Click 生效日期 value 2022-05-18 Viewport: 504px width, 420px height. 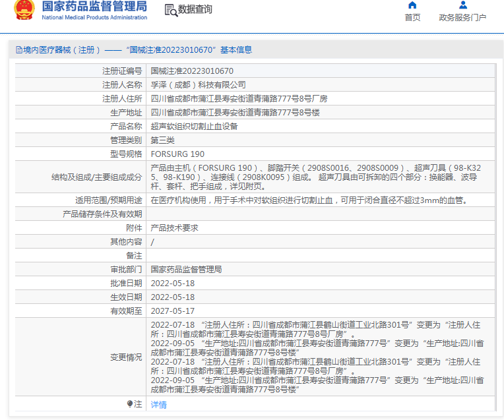click(x=173, y=297)
